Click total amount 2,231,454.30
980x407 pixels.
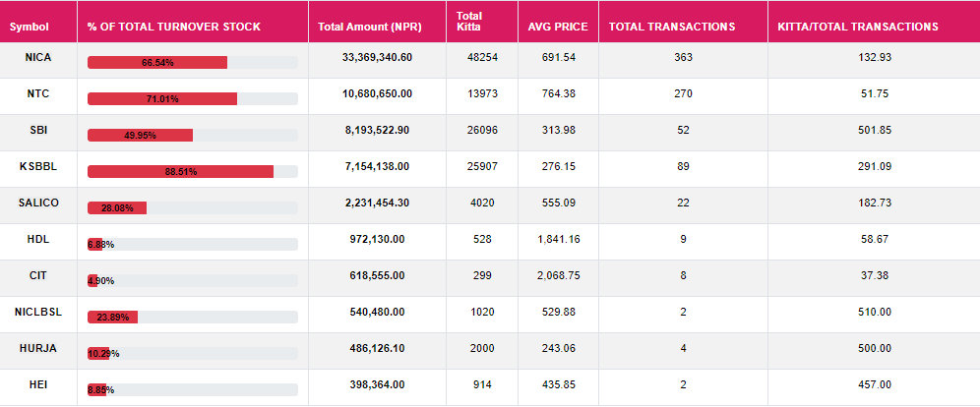coord(377,203)
